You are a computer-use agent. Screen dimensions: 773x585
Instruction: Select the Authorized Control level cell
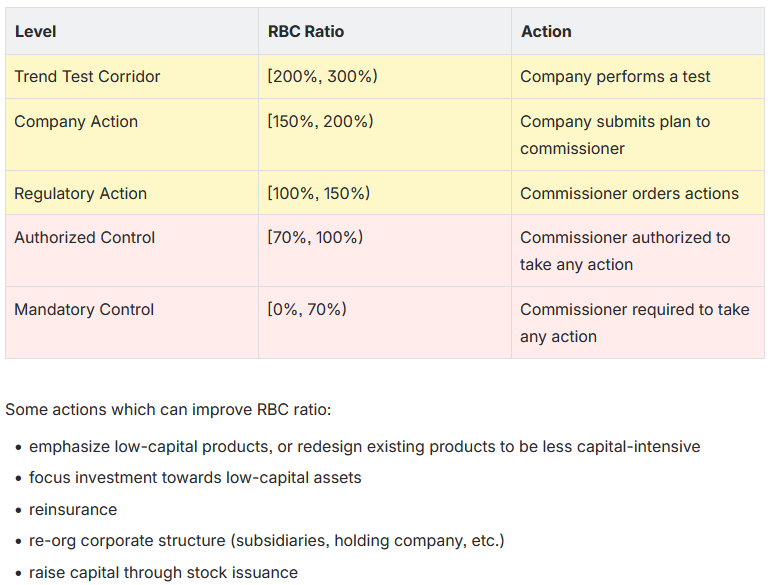[85, 237]
